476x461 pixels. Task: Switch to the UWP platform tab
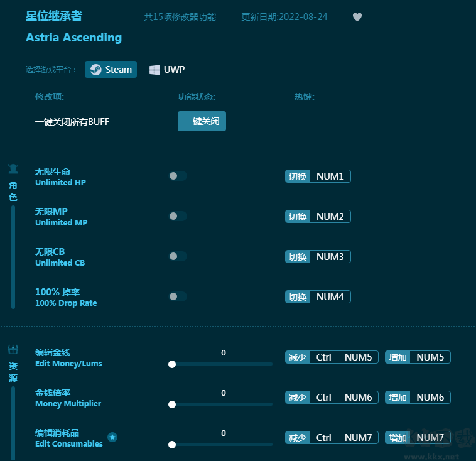click(167, 70)
